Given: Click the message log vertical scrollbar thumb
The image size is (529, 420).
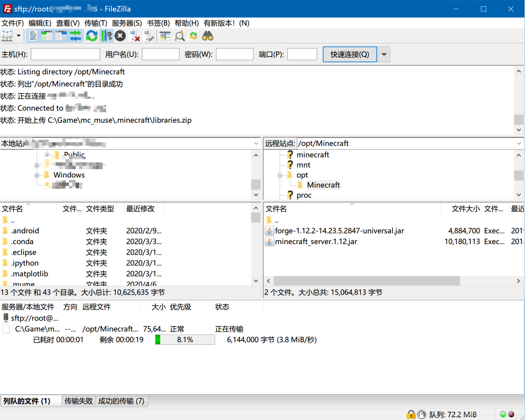Looking at the screenshot, I should pyautogui.click(x=519, y=120).
